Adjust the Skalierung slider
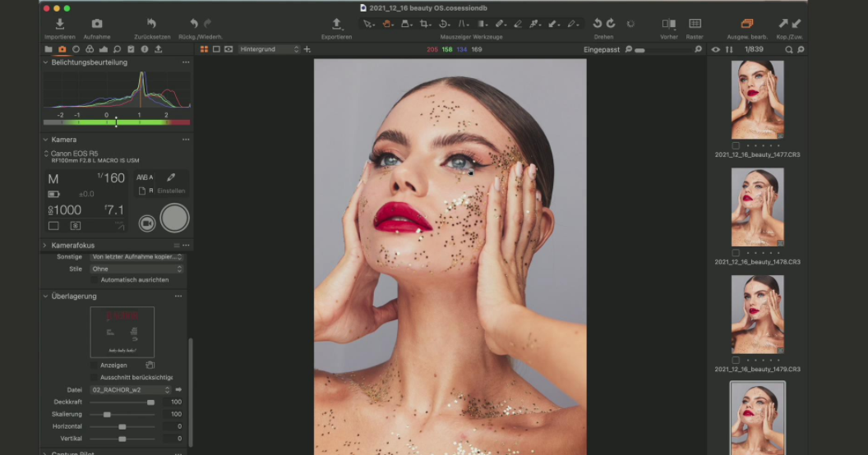This screenshot has width=868, height=455. pyautogui.click(x=122, y=414)
